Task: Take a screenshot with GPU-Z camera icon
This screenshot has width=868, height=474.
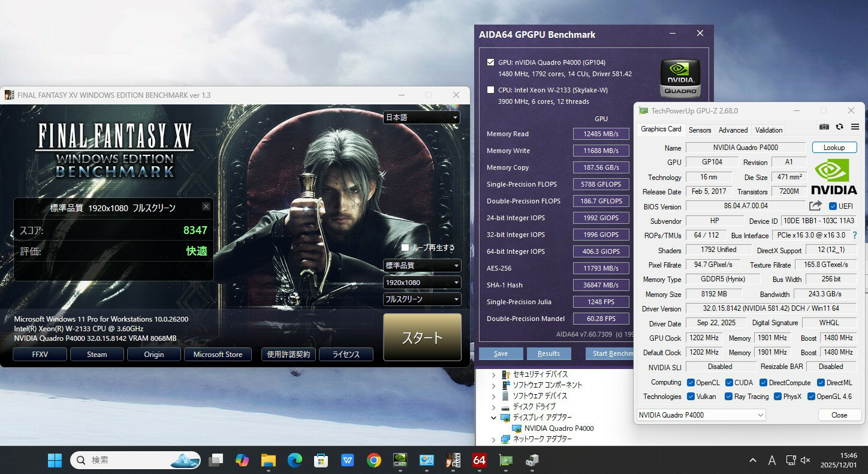Action: point(824,127)
